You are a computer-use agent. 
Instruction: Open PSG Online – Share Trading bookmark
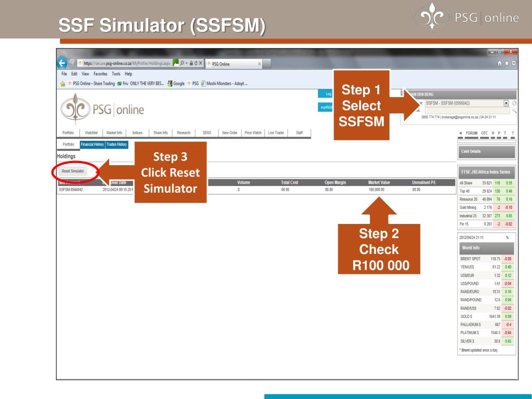91,84
